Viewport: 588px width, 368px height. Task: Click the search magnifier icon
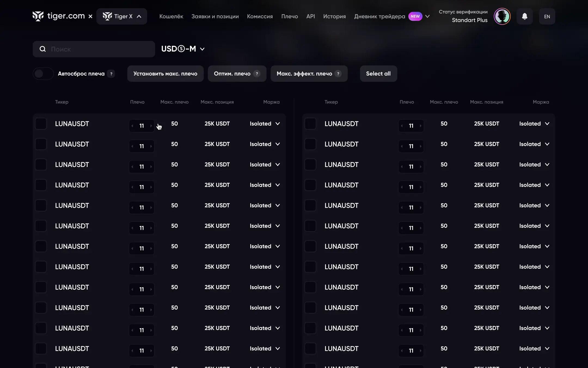pos(43,49)
